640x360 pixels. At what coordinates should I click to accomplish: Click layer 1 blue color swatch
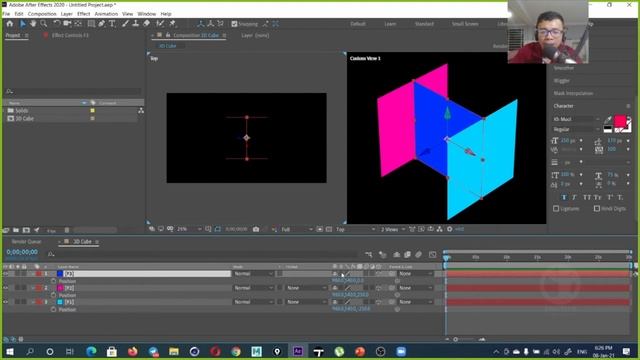(60, 274)
